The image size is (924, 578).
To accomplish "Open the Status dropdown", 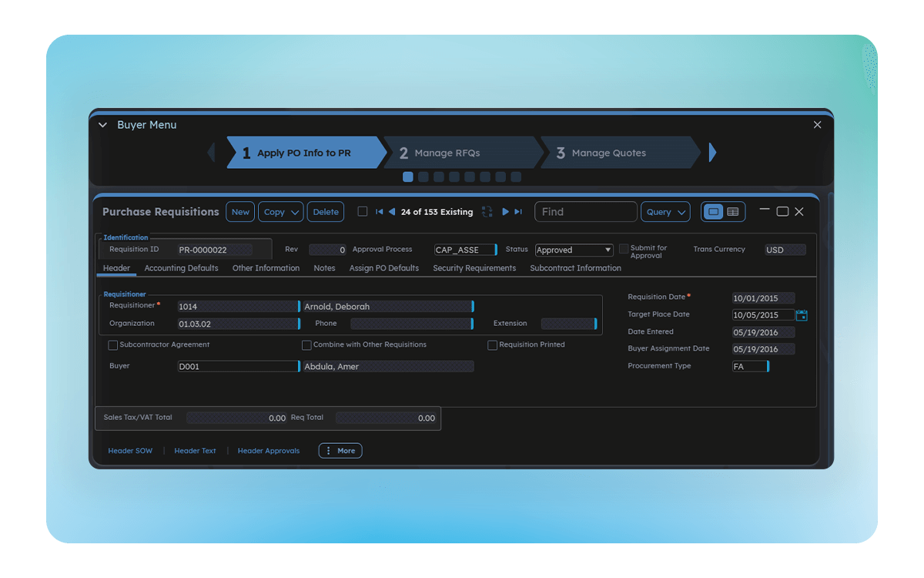I will (608, 250).
